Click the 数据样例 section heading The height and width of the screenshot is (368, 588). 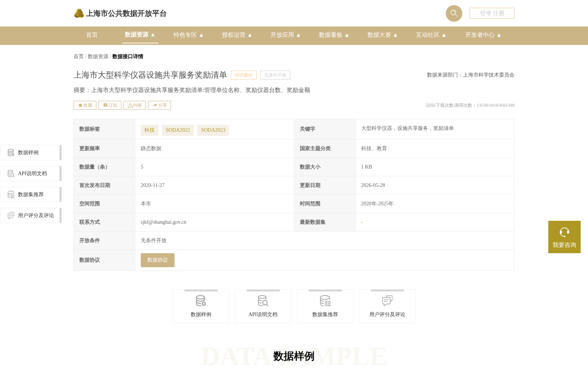(x=294, y=356)
